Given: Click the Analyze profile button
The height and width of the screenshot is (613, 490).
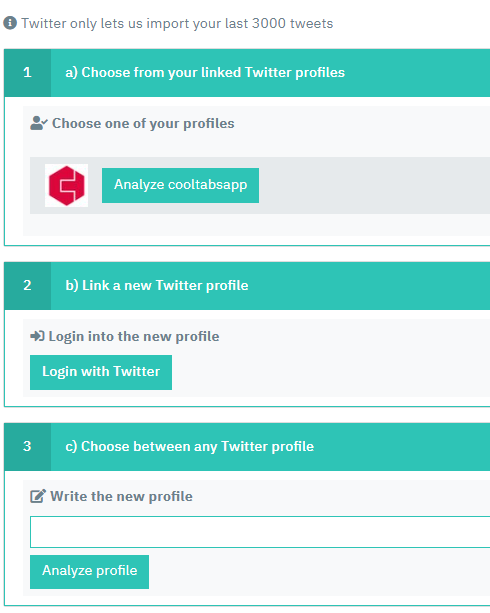Looking at the screenshot, I should [x=90, y=572].
